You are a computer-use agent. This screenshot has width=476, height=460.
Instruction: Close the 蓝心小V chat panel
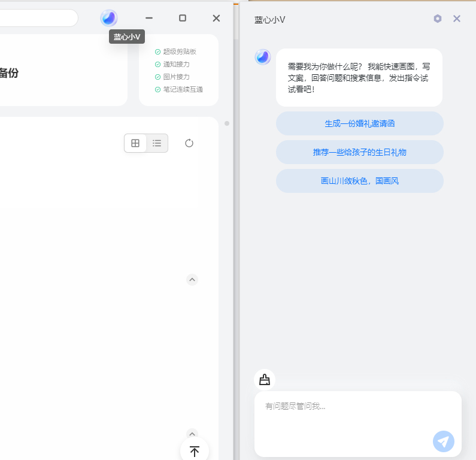pyautogui.click(x=457, y=19)
